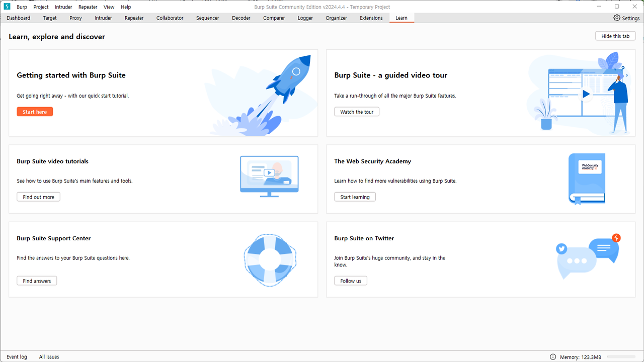Click the Web Security Academy book icon

[587, 178]
